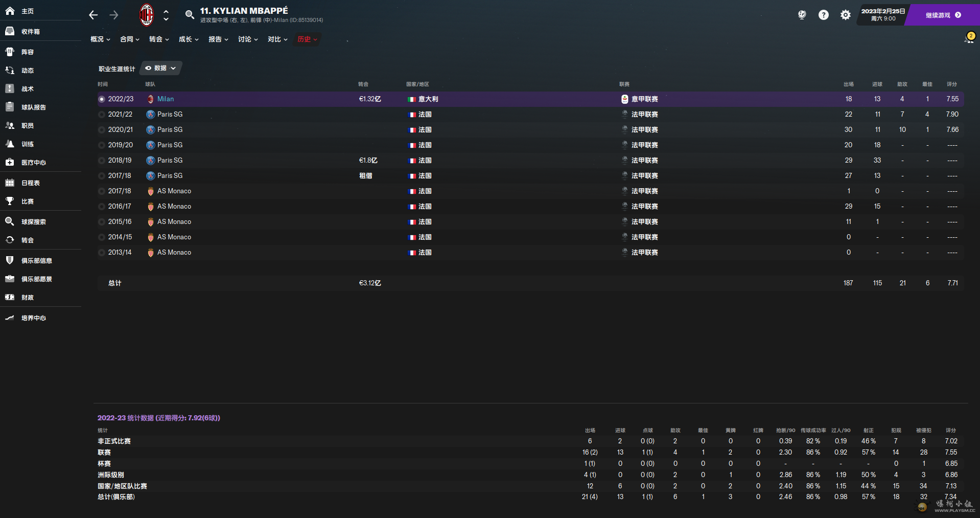Open the 球队报告 team report icon
Image resolution: width=980 pixels, height=518 pixels.
pyautogui.click(x=10, y=107)
